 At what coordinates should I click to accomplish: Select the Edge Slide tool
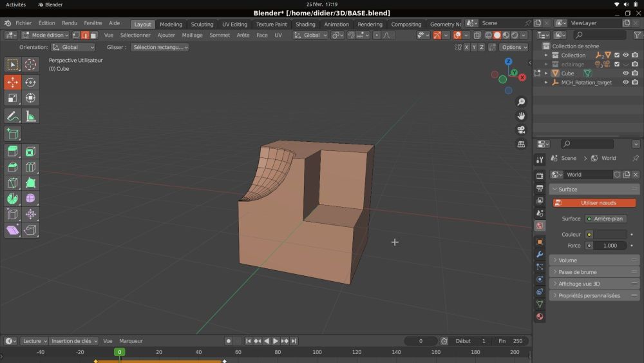tap(12, 214)
